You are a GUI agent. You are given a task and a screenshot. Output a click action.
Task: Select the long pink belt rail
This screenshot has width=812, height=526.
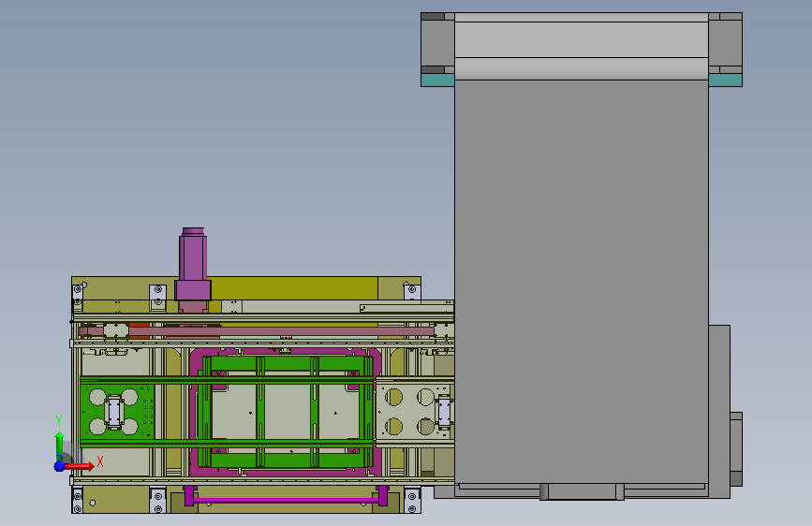click(x=280, y=330)
